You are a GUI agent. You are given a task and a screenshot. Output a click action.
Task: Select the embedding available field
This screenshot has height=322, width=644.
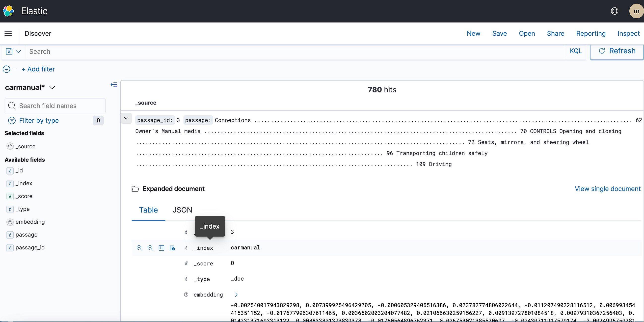pyautogui.click(x=30, y=222)
